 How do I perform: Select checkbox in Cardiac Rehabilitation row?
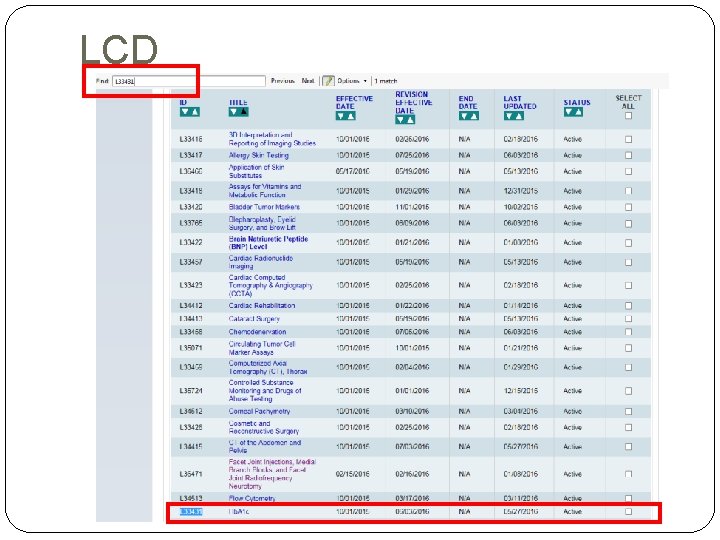coord(628,305)
